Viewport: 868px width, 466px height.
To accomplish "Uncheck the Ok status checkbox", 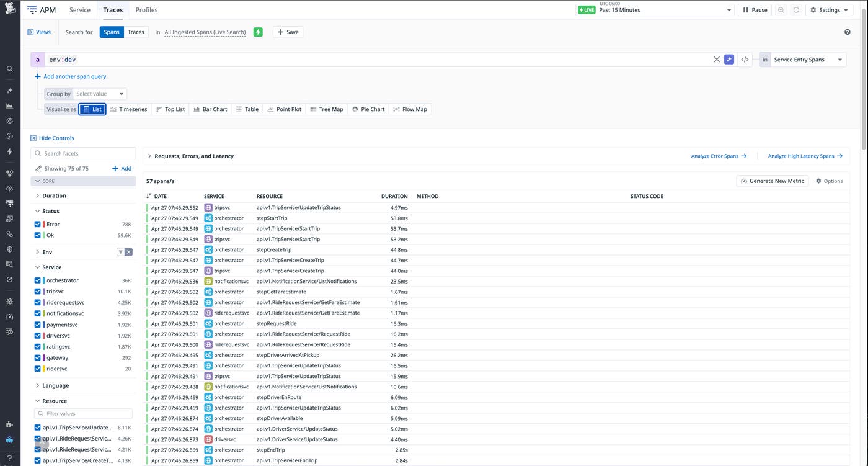I will [38, 235].
